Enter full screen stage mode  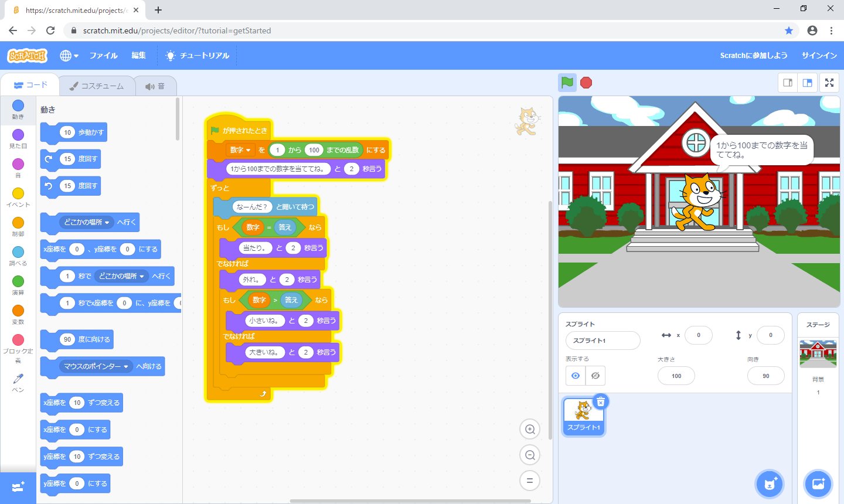(829, 83)
